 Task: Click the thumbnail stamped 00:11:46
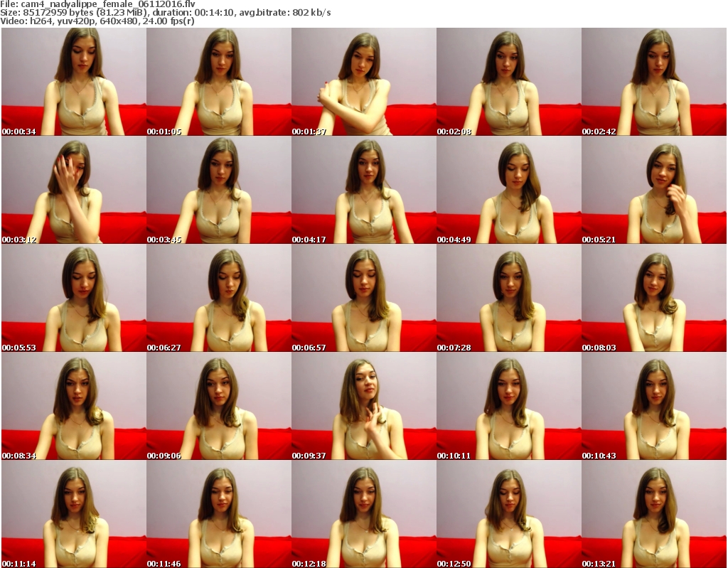[x=218, y=515]
